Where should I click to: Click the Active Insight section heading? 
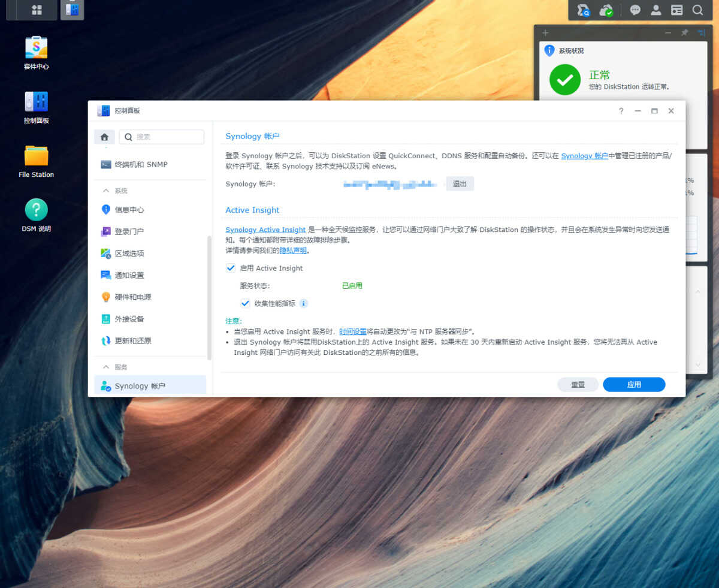point(252,210)
